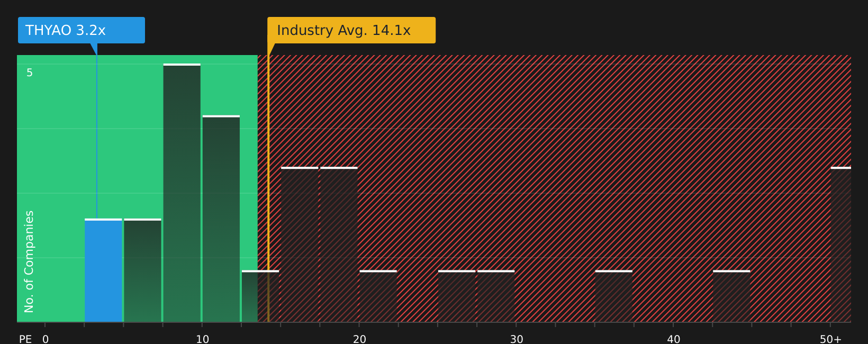The height and width of the screenshot is (344, 868).
Task: Select the blue THYAO histogram bar
Action: (x=103, y=270)
